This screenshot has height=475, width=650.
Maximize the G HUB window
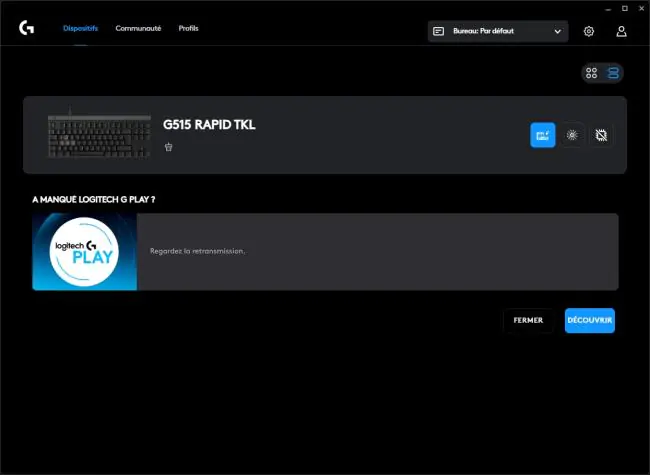625,8
